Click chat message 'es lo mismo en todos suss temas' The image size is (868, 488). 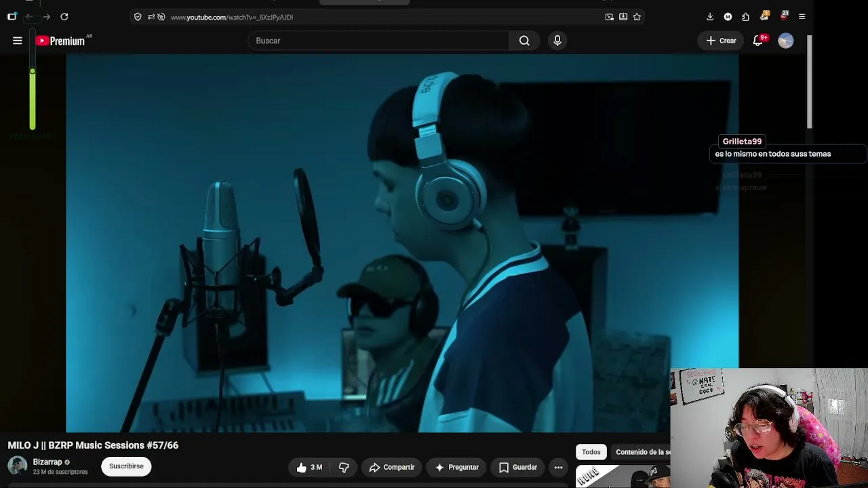click(772, 154)
